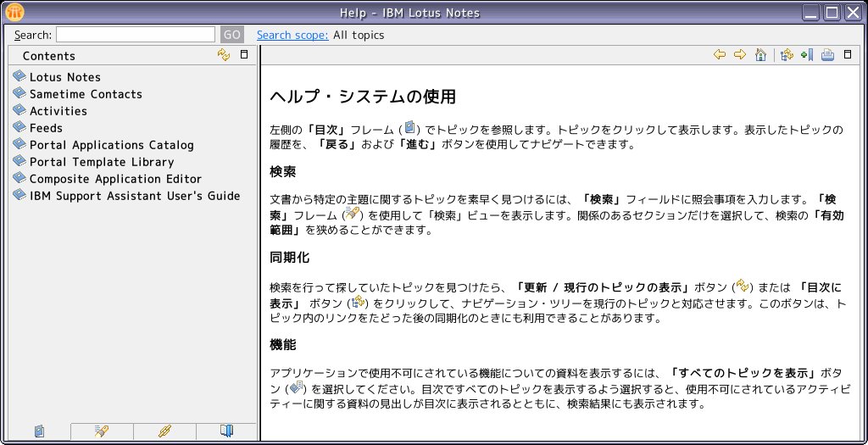The image size is (868, 445).
Task: Go back to previous help topic
Action: click(720, 54)
